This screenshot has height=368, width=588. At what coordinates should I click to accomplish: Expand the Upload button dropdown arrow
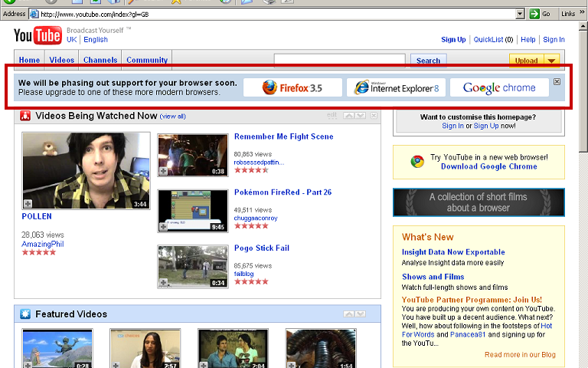click(551, 61)
